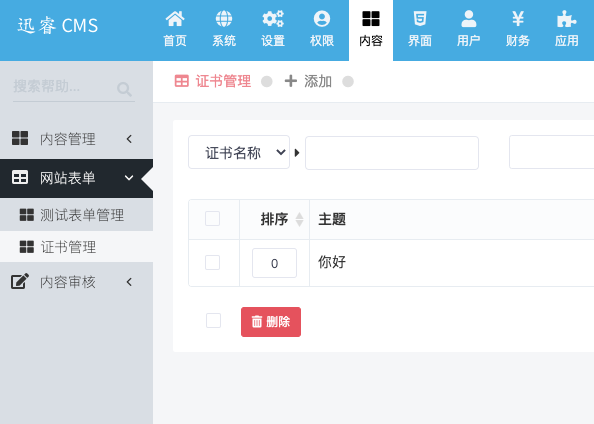Switch to 界面 top menu
This screenshot has width=594, height=424.
pyautogui.click(x=420, y=30)
